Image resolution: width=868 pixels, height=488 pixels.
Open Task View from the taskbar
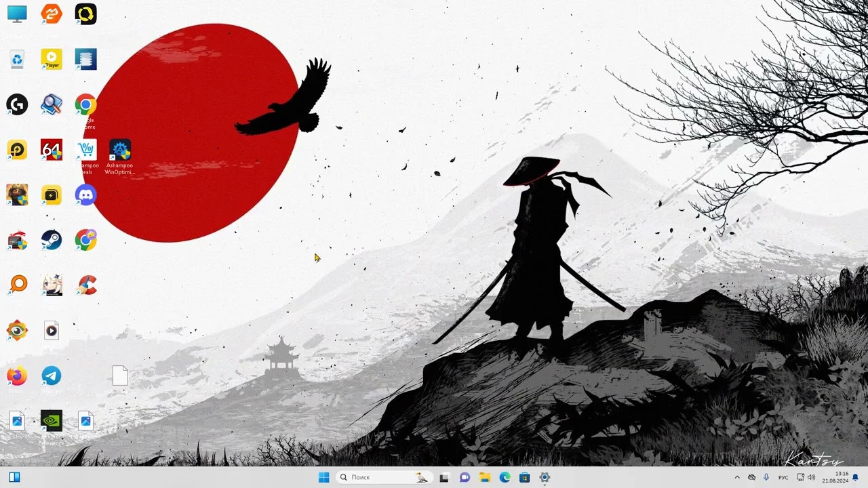[444, 477]
